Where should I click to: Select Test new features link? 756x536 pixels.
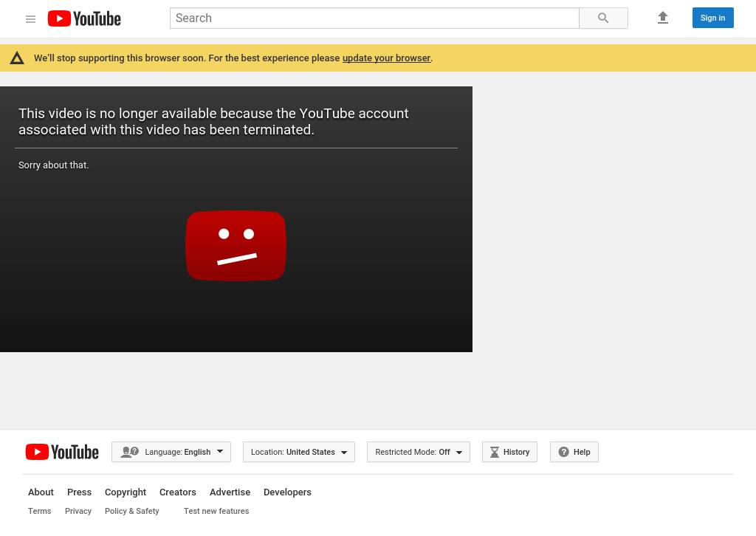coord(216,511)
